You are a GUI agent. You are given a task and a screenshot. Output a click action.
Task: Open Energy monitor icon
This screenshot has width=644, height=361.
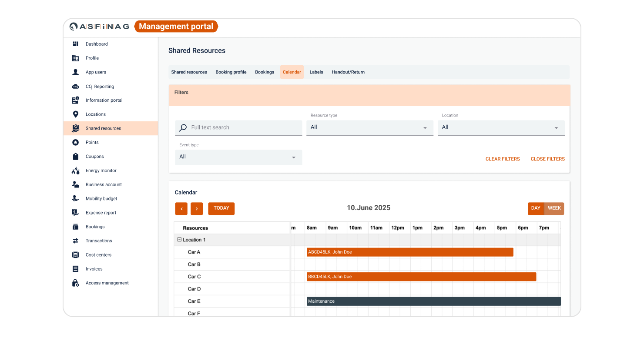75,170
